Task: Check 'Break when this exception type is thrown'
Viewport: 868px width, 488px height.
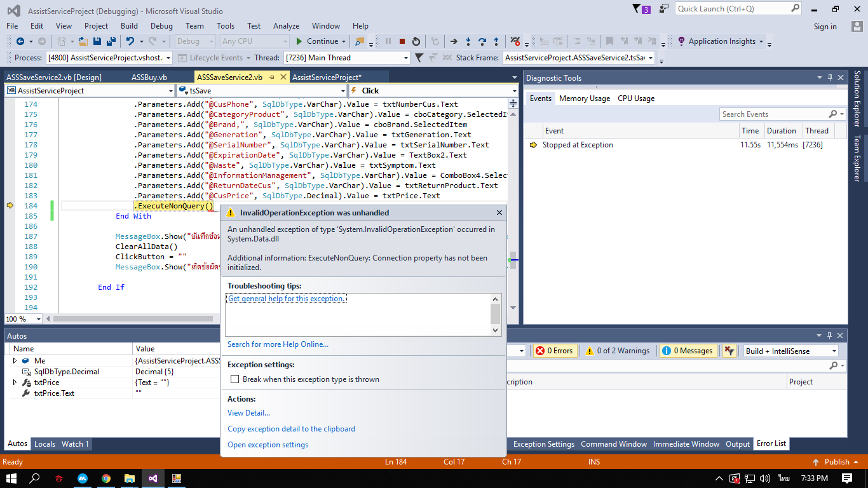Action: tap(235, 379)
